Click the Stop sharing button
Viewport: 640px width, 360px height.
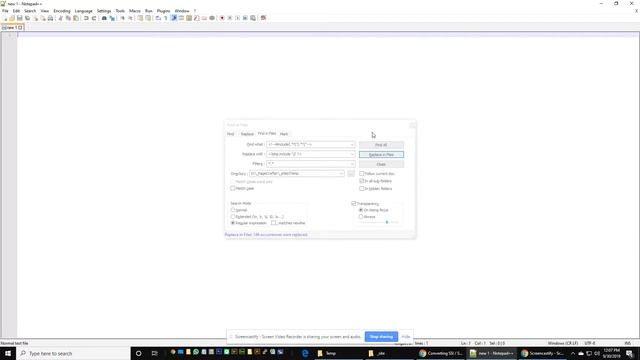(381, 337)
